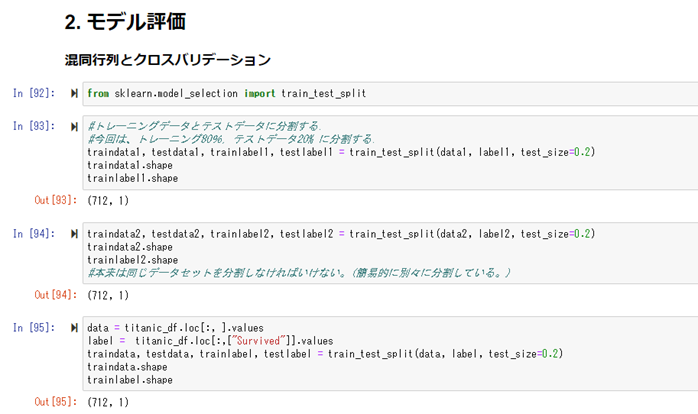Click the titanic_df.loc data assignment line
The height and width of the screenshot is (414, 698).
pyautogui.click(x=175, y=328)
